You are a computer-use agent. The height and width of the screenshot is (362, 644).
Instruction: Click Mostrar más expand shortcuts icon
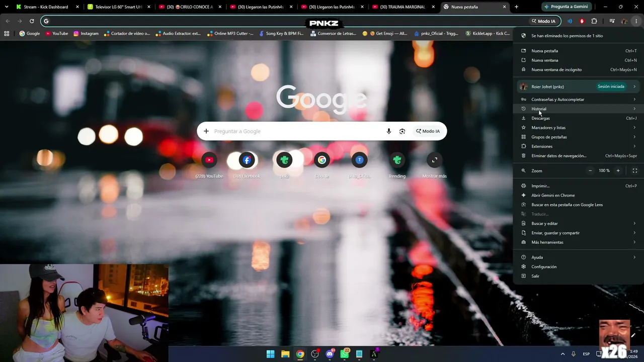click(x=435, y=160)
